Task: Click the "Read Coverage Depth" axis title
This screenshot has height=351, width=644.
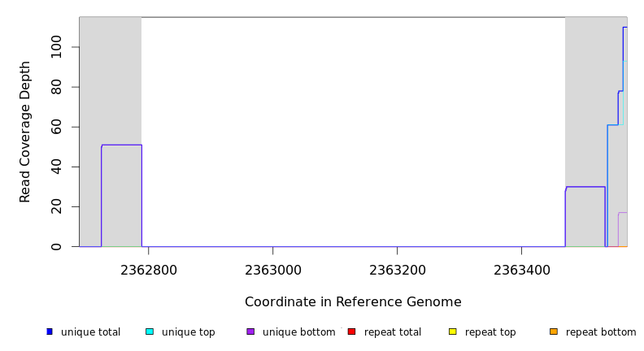Action: click(x=26, y=132)
